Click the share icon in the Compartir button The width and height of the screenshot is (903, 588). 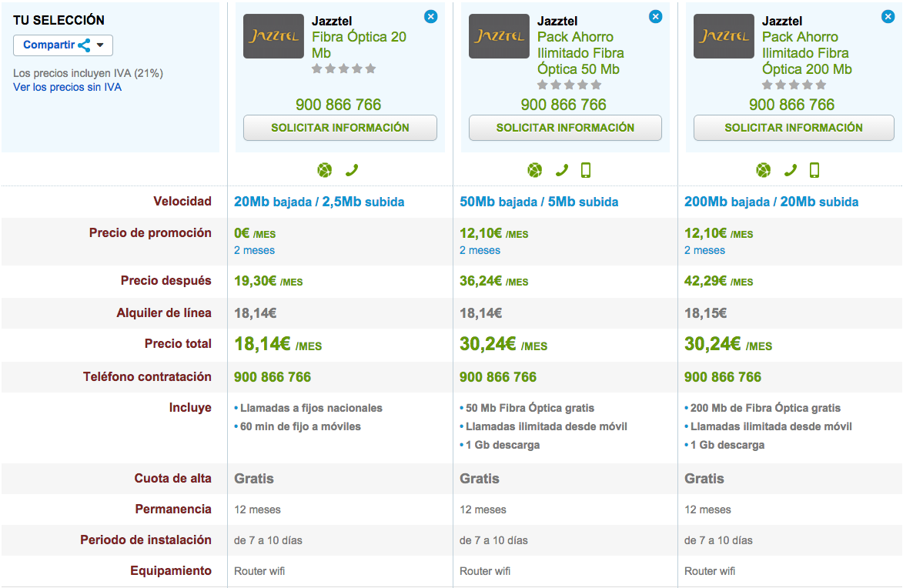(x=84, y=45)
